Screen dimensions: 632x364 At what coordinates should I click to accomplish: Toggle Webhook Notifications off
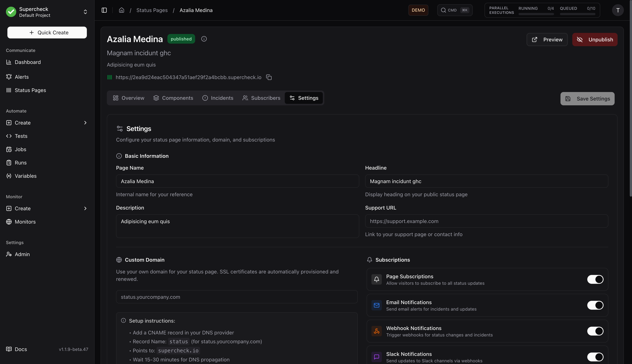click(595, 331)
